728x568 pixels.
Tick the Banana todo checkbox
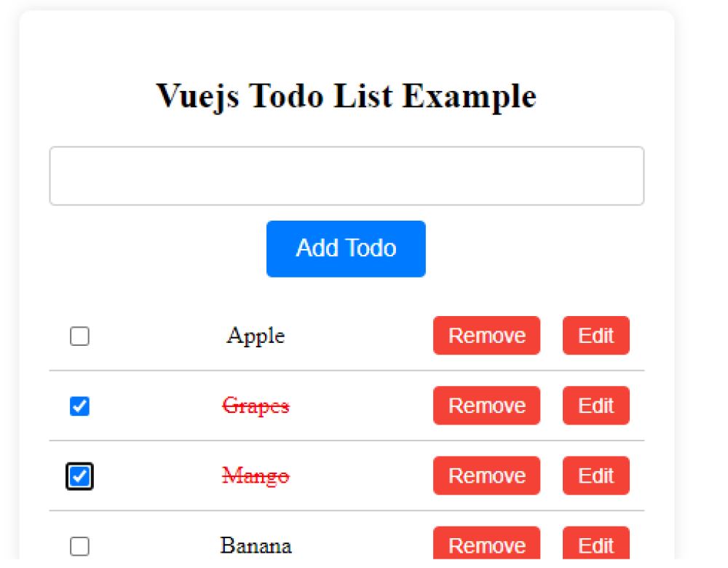tap(79, 546)
